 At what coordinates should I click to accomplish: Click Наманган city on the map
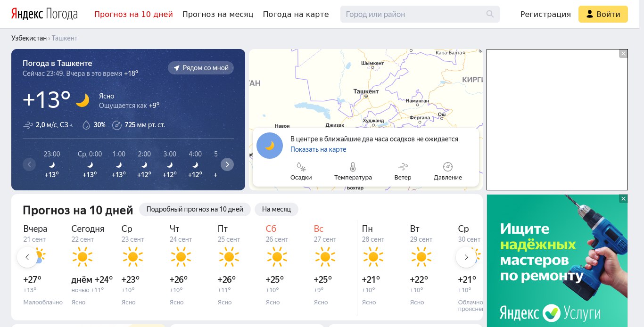pyautogui.click(x=418, y=101)
